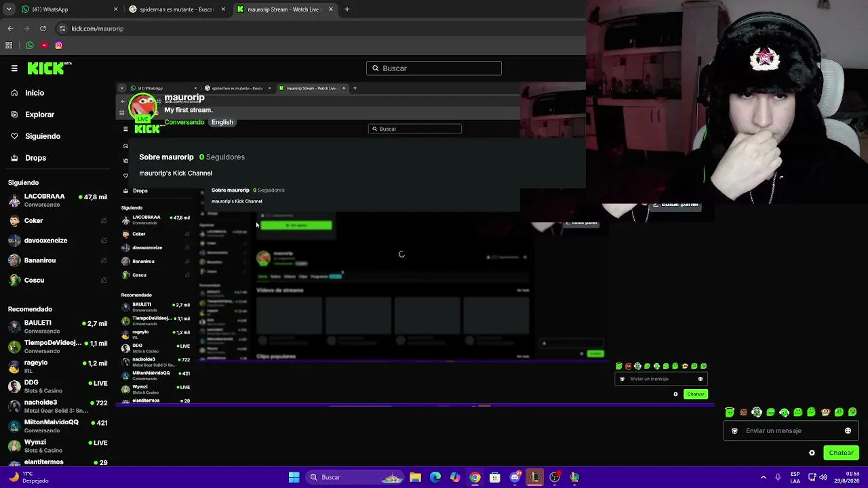Switch the ESP LAA keyboard language

795,477
